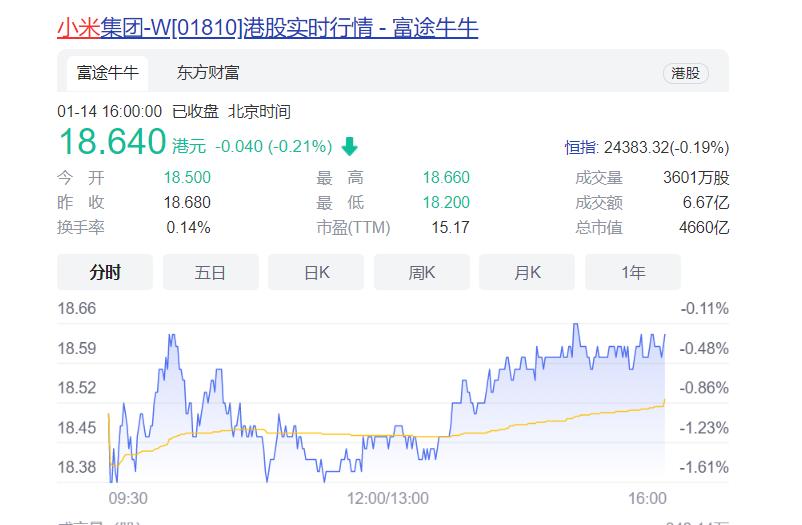This screenshot has height=525, width=802.
Task: Click the 总市值 value 4660亿
Action: point(704,228)
